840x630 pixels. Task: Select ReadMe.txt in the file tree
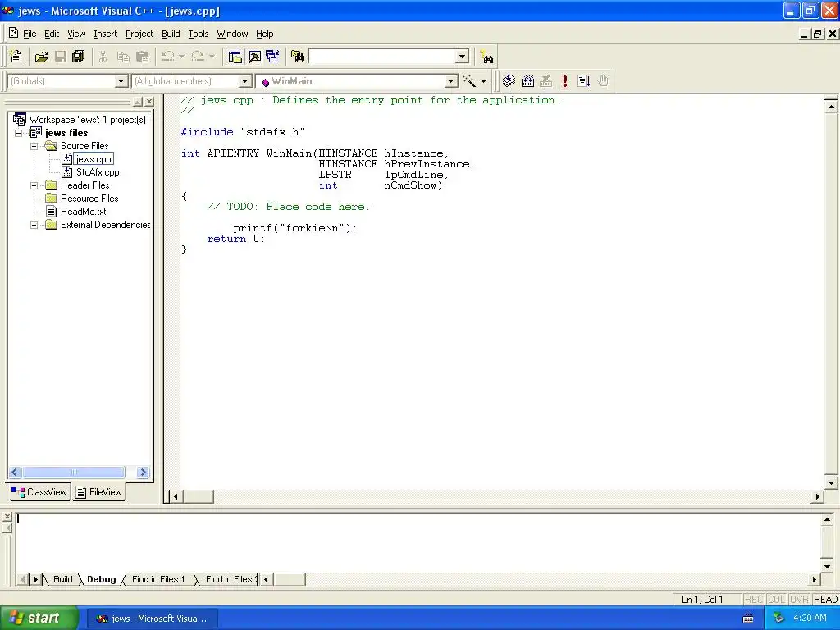click(x=83, y=212)
